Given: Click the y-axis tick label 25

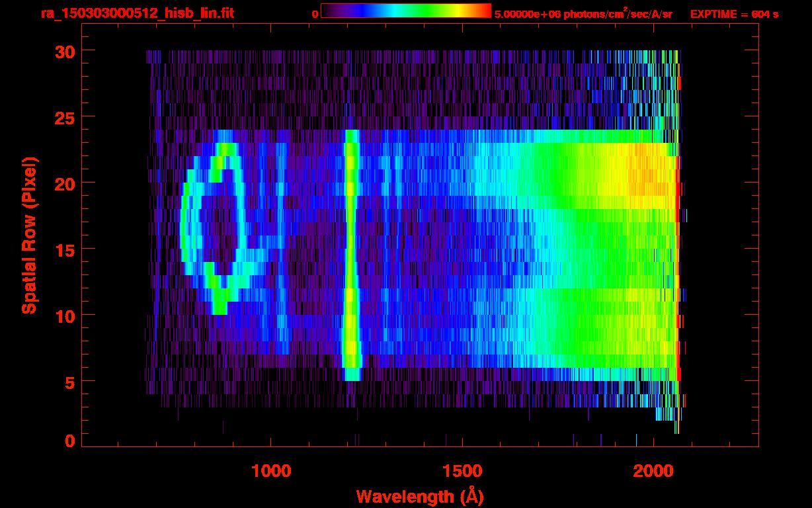Looking at the screenshot, I should tap(65, 117).
